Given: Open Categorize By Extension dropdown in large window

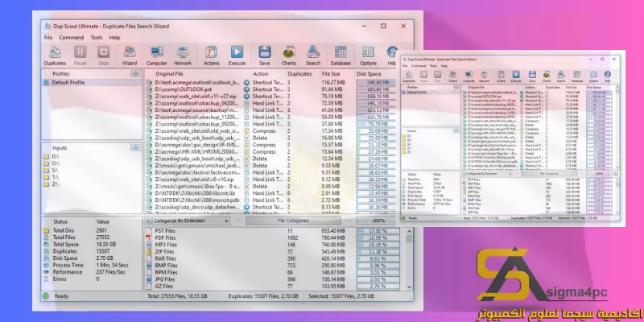Looking at the screenshot, I should click(x=187, y=221).
